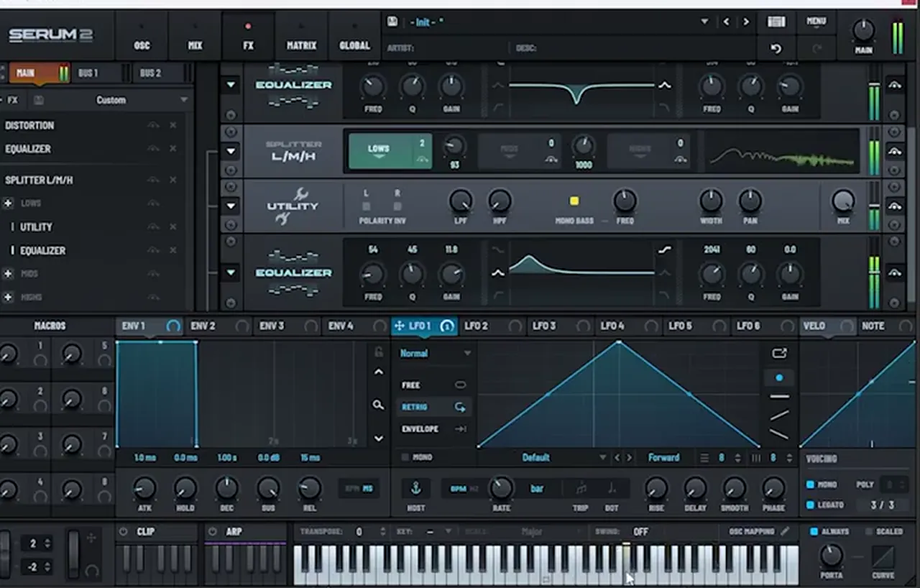Image resolution: width=920 pixels, height=588 pixels.
Task: Click the Utility Mix knob
Action: tap(843, 201)
